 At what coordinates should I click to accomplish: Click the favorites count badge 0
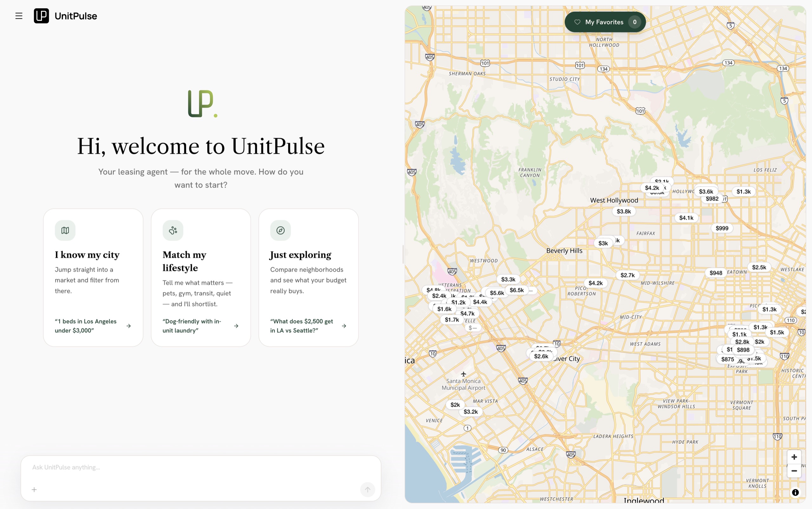pos(635,22)
